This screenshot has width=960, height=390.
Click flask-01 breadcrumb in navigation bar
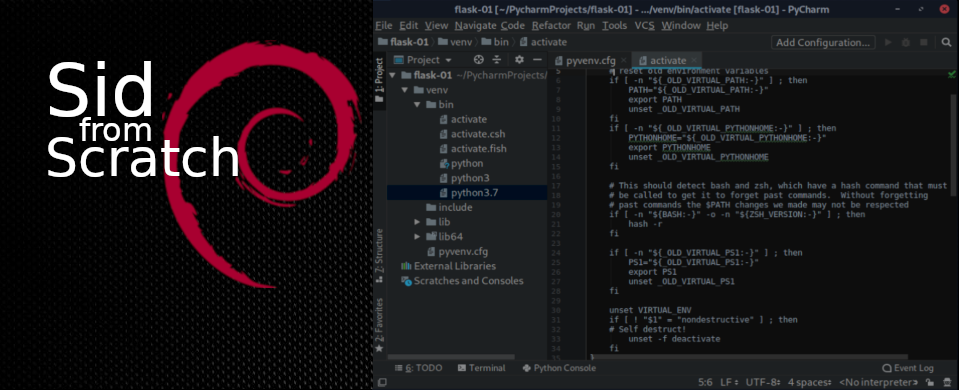[403, 42]
